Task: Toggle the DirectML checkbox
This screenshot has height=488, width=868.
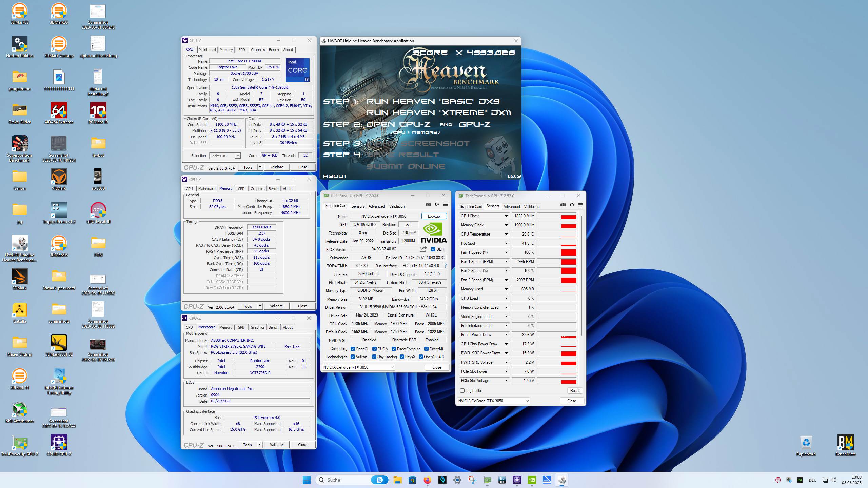Action: tap(426, 349)
